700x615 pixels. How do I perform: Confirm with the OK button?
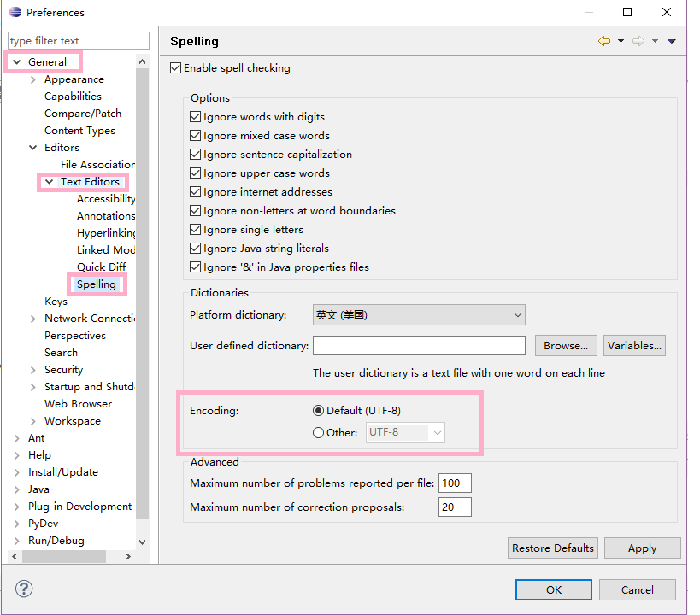554,589
